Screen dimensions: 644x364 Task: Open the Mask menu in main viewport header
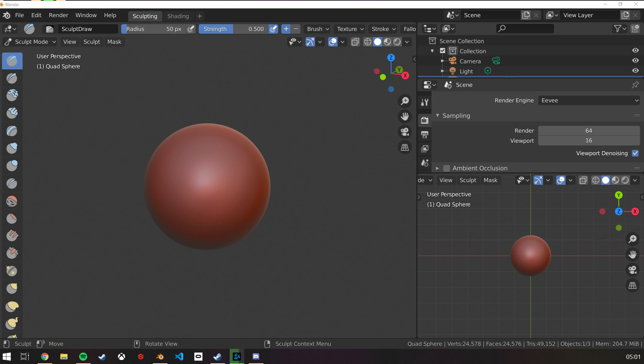pos(114,42)
